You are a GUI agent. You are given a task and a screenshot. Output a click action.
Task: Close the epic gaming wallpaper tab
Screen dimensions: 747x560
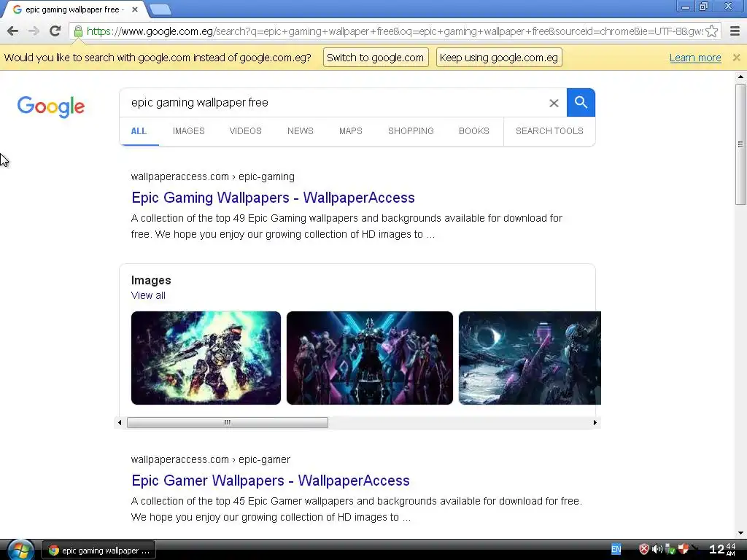pos(135,9)
